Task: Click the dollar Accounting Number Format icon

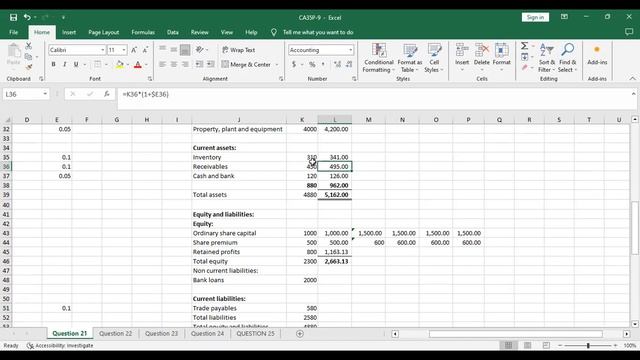Action: pos(294,64)
